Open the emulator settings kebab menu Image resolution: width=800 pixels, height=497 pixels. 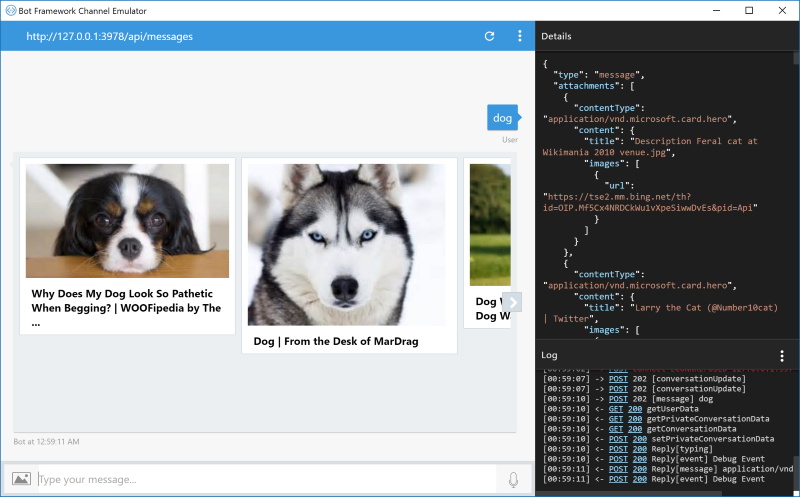[x=519, y=36]
